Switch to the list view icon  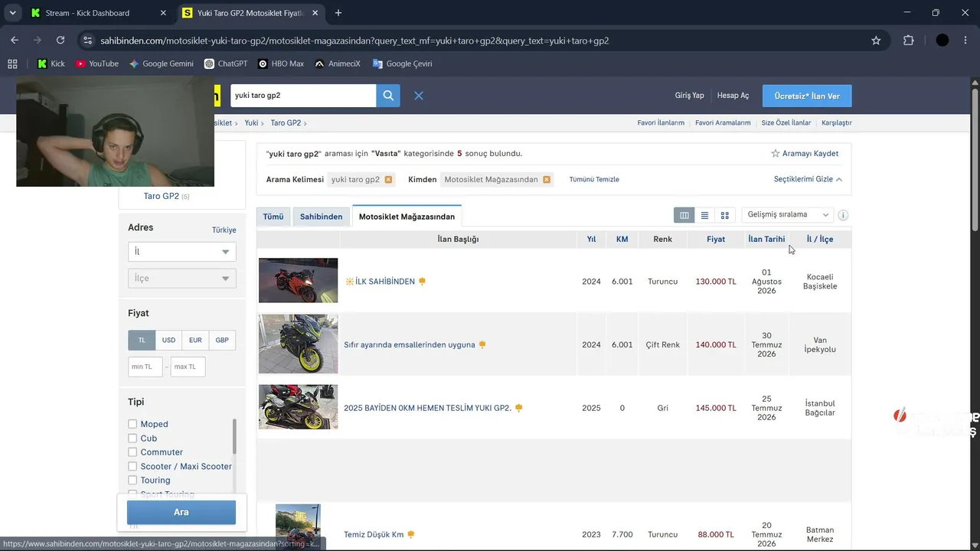pyautogui.click(x=704, y=215)
